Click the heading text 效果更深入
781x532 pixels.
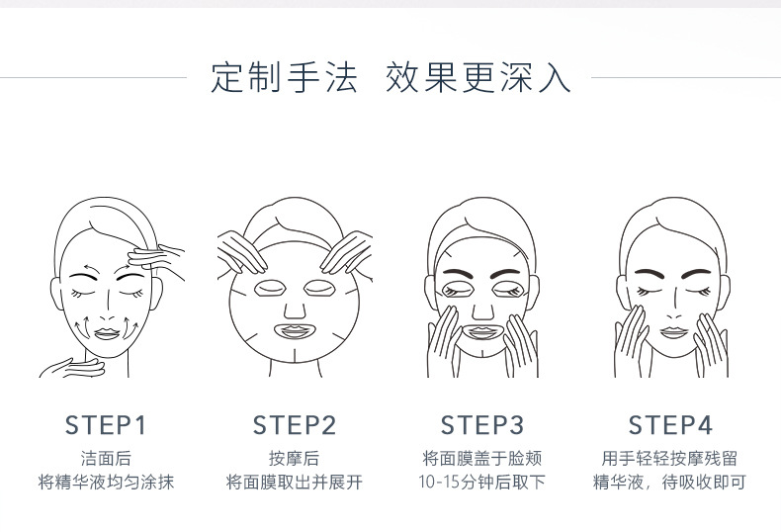pyautogui.click(x=478, y=78)
